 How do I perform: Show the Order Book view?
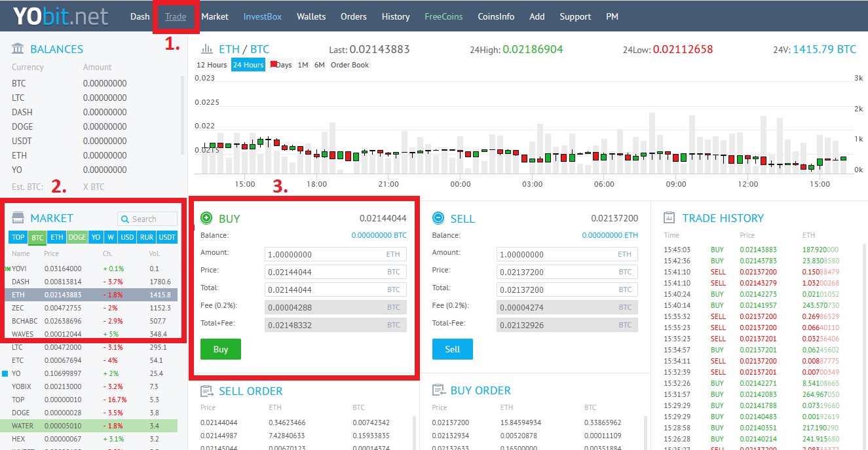(350, 65)
